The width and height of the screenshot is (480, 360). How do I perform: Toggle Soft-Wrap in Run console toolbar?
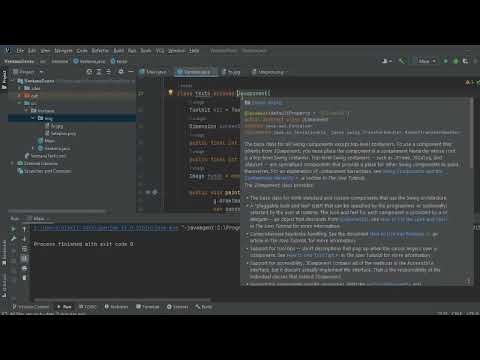pos(24,249)
